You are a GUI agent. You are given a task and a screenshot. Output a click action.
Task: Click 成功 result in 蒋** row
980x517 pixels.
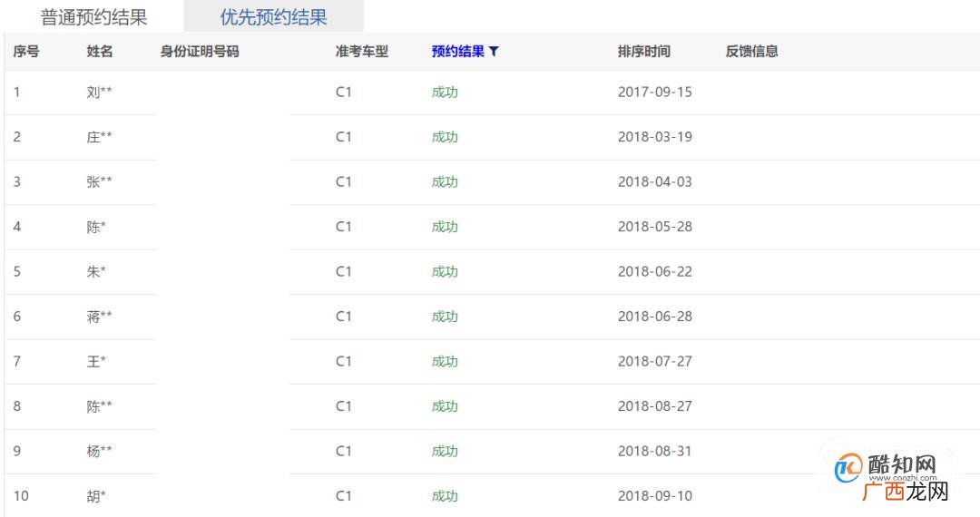pos(445,317)
